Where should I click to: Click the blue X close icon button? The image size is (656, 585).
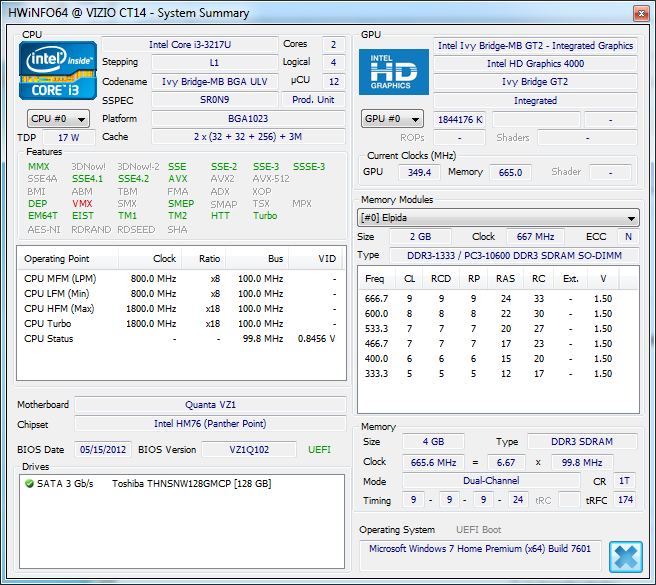(625, 557)
